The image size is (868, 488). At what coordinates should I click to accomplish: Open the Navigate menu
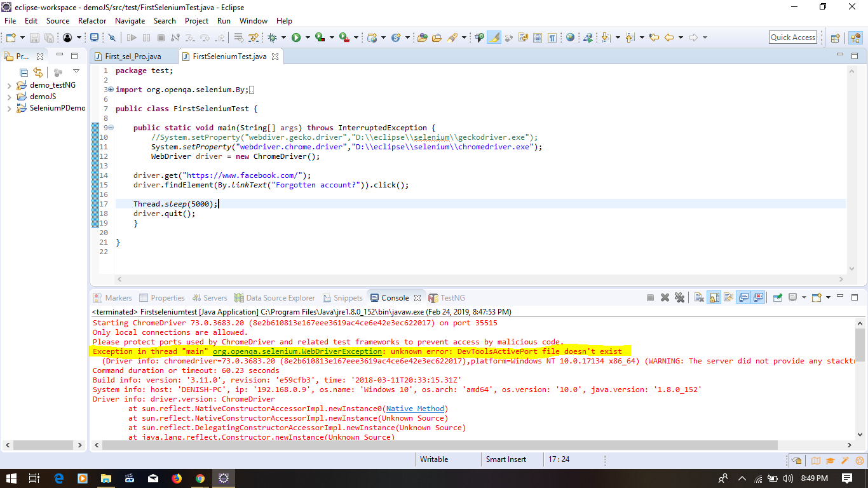130,21
